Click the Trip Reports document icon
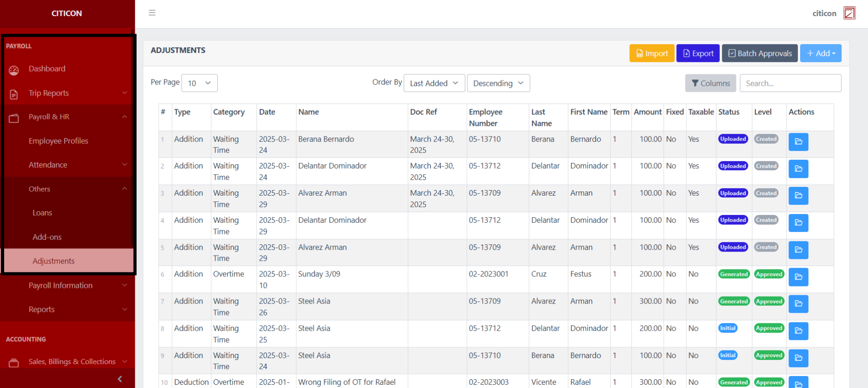Viewport: 868px width, 388px height. pos(14,94)
